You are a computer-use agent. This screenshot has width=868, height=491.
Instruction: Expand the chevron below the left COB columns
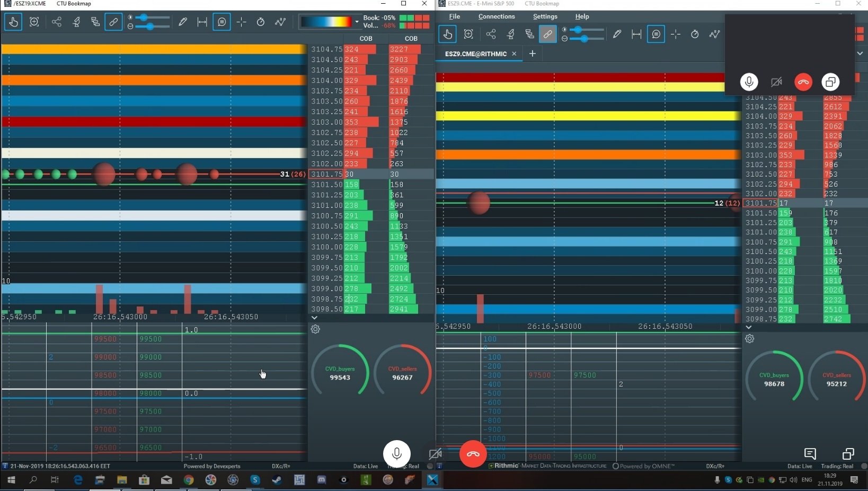pyautogui.click(x=314, y=318)
